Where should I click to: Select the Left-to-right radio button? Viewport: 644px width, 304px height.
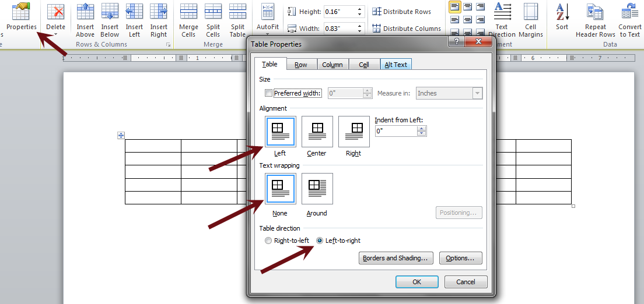[320, 241]
